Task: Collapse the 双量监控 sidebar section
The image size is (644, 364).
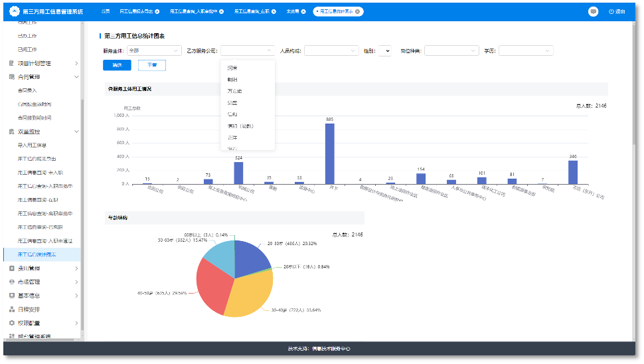Action: (76, 132)
